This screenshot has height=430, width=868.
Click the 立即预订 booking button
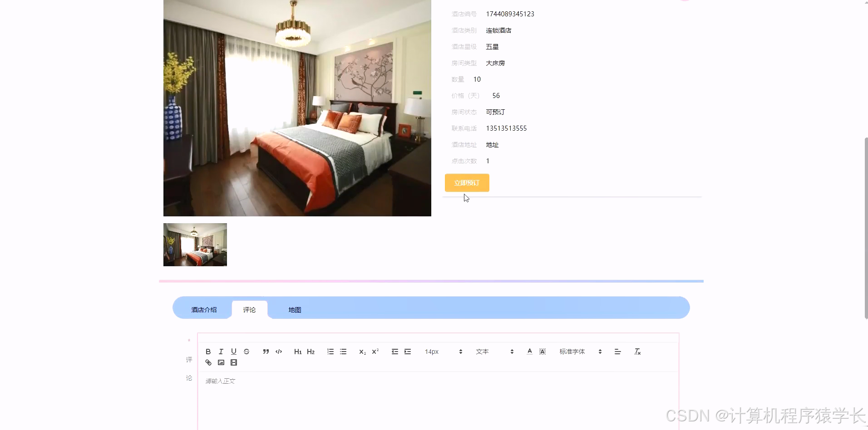pyautogui.click(x=467, y=183)
